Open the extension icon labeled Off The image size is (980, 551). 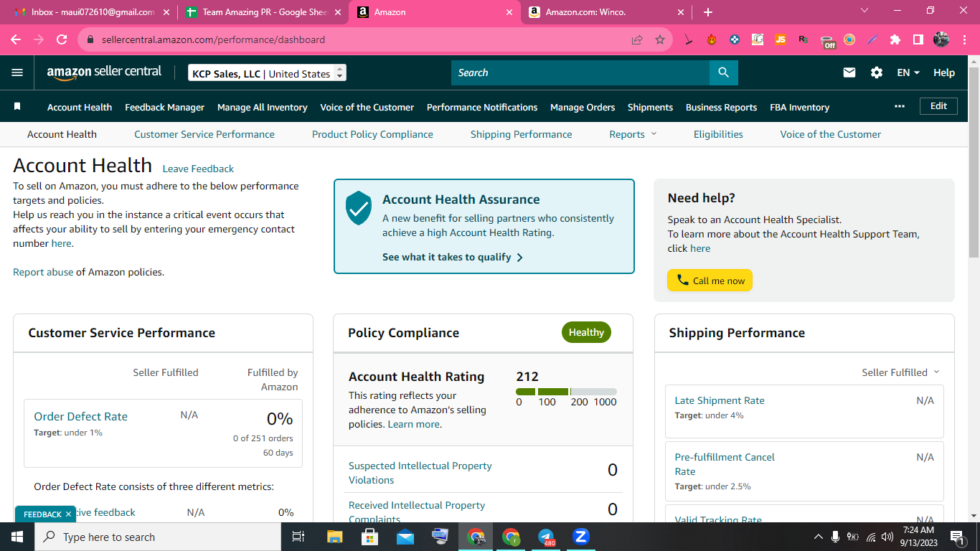[x=827, y=41]
